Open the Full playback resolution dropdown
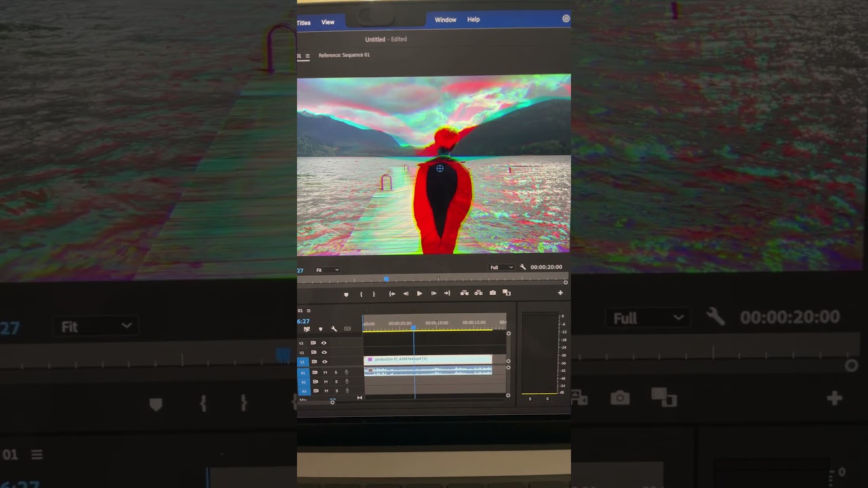The image size is (868, 488). tap(502, 267)
